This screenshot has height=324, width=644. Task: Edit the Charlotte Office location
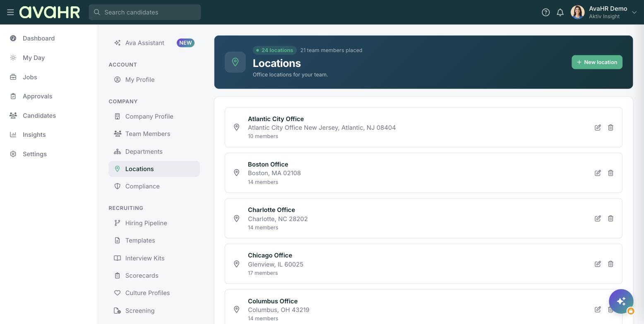tap(598, 219)
